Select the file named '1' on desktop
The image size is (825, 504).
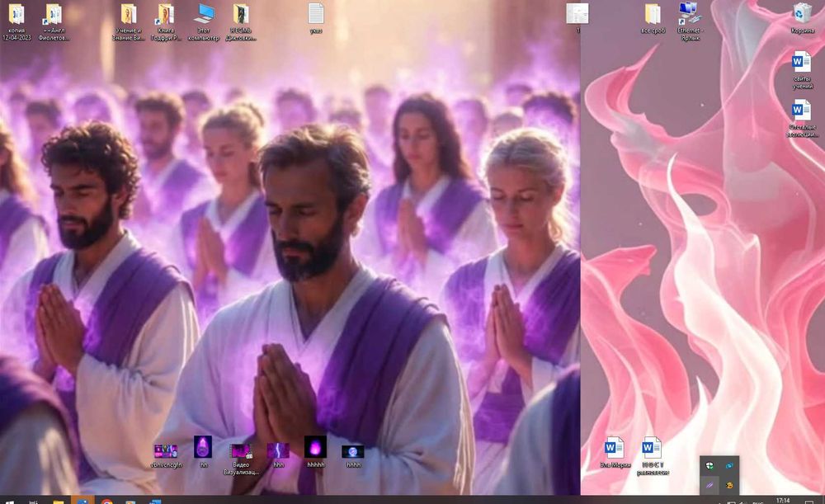(577, 14)
